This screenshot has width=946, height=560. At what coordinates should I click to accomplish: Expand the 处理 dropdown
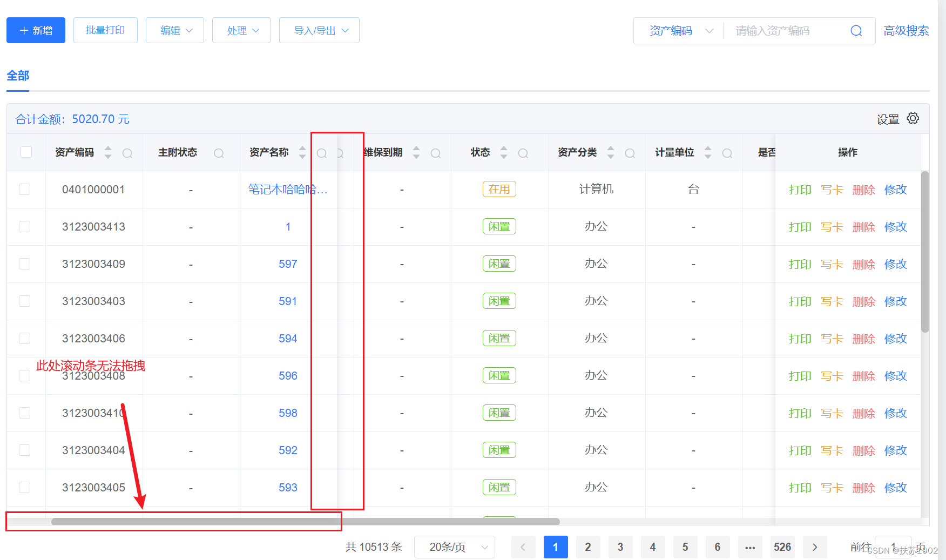tap(241, 30)
